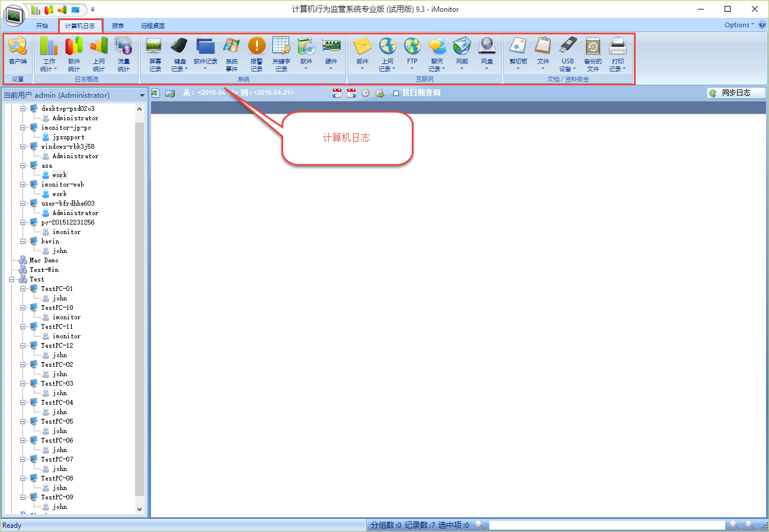Select the TestPC-09 computer
The width and height of the screenshot is (769, 532).
pyautogui.click(x=57, y=497)
